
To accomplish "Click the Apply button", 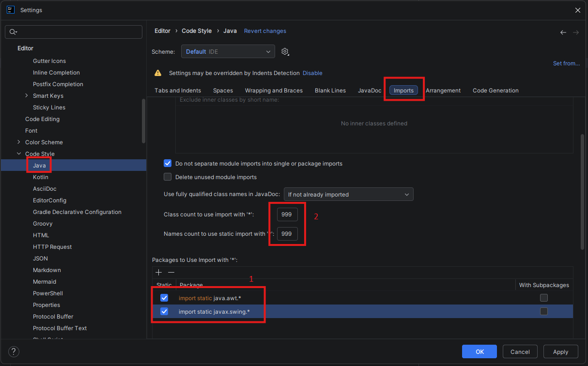I will pyautogui.click(x=560, y=351).
